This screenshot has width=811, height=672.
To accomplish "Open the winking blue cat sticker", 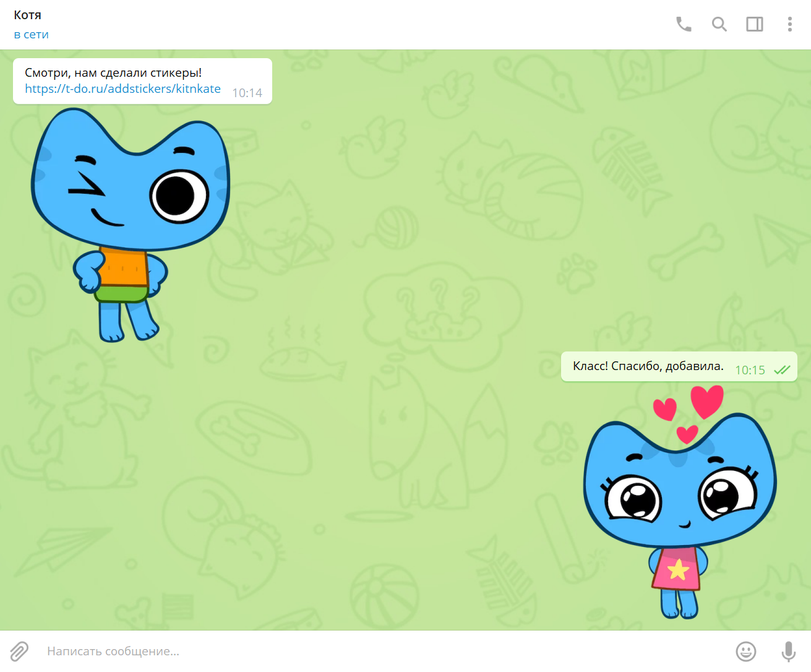I will pyautogui.click(x=130, y=223).
